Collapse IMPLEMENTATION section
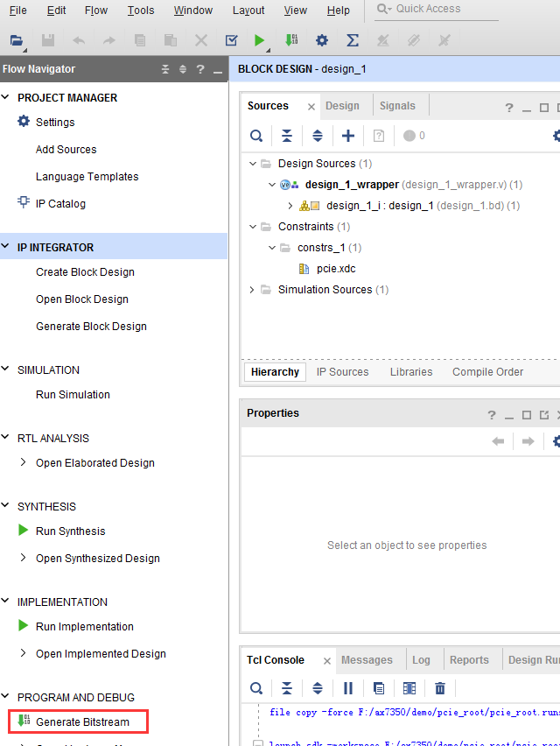The width and height of the screenshot is (560, 746). click(x=6, y=601)
